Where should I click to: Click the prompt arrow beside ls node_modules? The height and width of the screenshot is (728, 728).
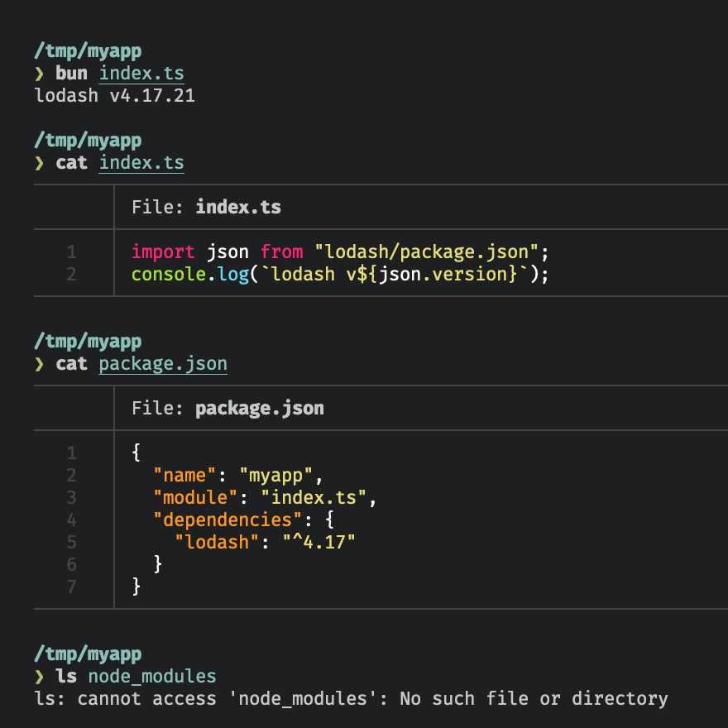tap(40, 676)
